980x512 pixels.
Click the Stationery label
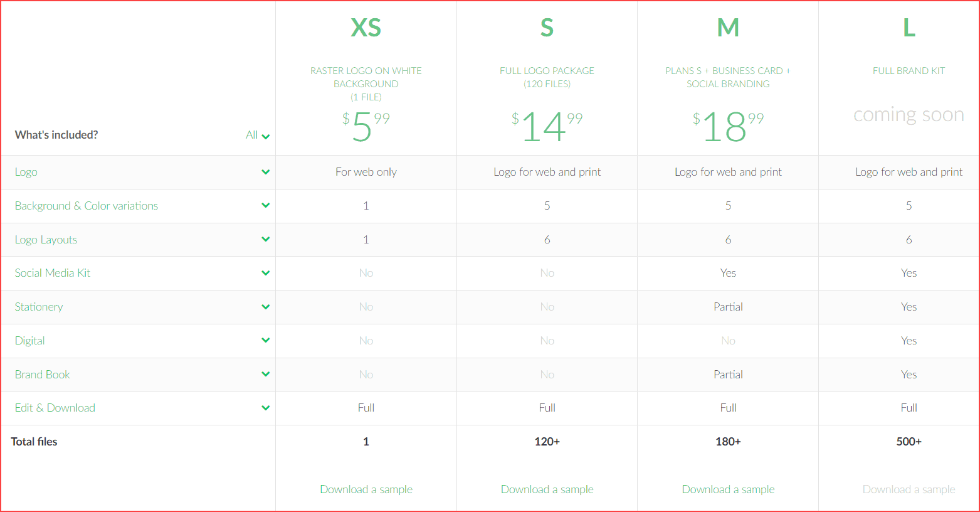point(39,307)
